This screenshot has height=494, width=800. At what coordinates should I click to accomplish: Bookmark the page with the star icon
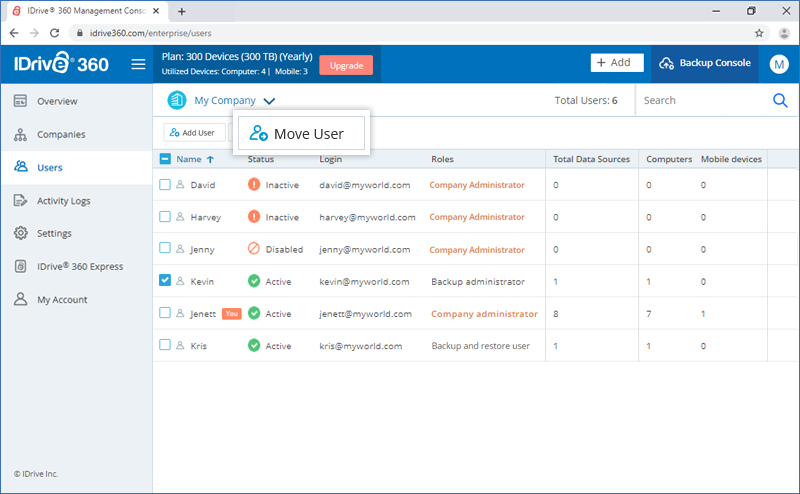[x=759, y=33]
